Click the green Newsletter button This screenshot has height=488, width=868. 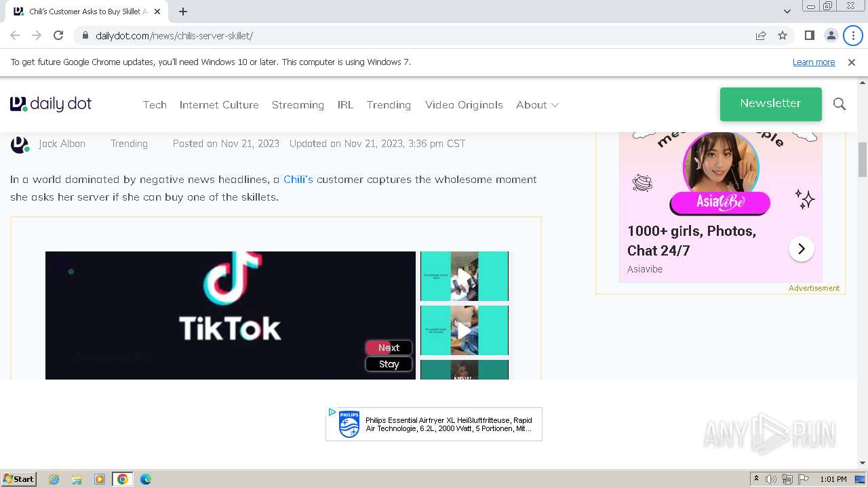pyautogui.click(x=770, y=104)
